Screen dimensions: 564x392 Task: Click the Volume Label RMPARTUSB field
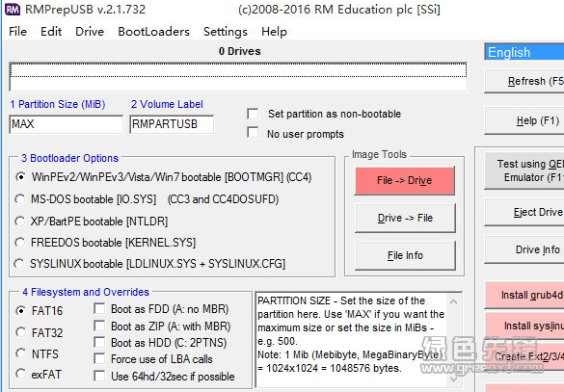click(x=172, y=124)
